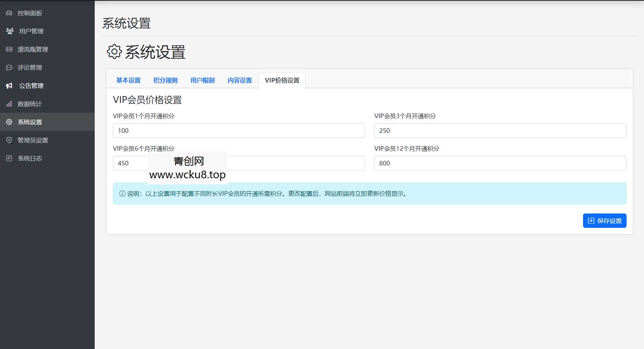Open the 管理员设置 admin shield icon
644x349 pixels.
click(x=9, y=140)
